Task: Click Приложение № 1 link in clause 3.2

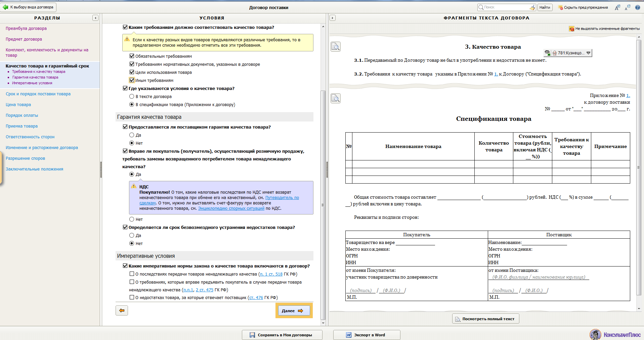Action: [x=496, y=74]
